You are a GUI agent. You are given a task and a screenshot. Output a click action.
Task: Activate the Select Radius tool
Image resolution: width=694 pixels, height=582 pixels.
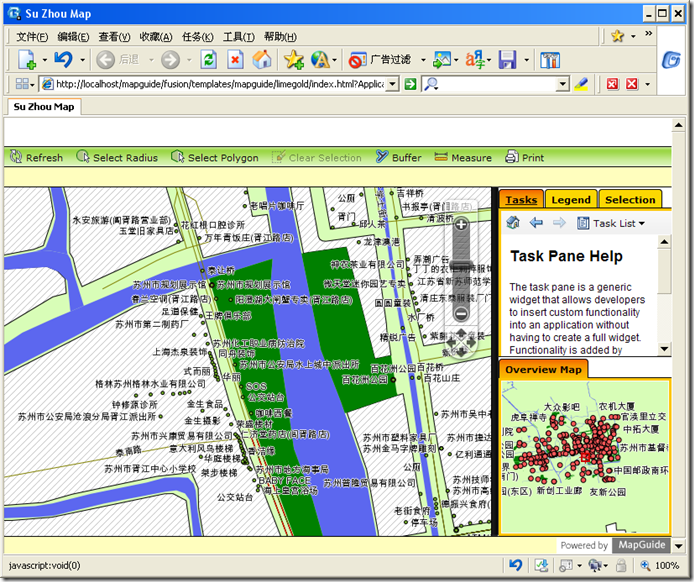point(117,157)
